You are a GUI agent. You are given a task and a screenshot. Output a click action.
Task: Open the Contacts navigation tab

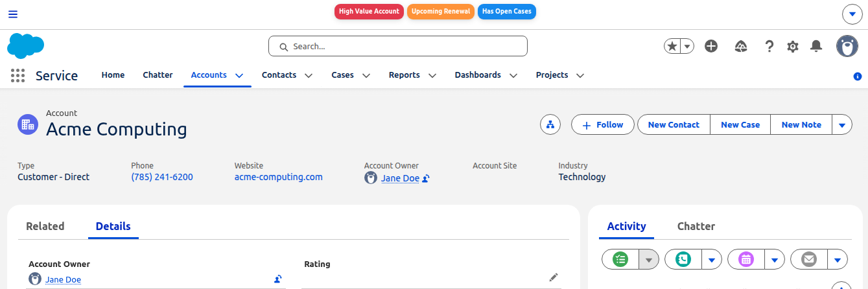[279, 75]
